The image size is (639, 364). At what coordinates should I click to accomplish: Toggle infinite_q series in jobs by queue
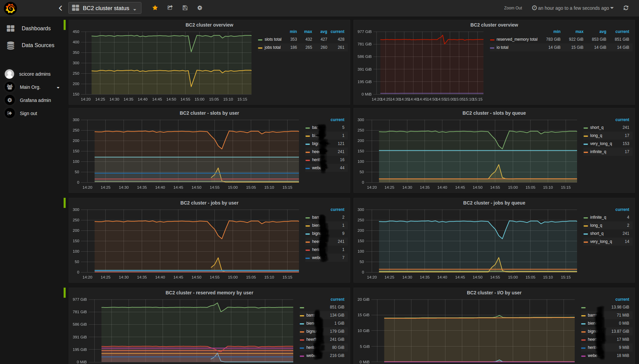[x=598, y=217]
